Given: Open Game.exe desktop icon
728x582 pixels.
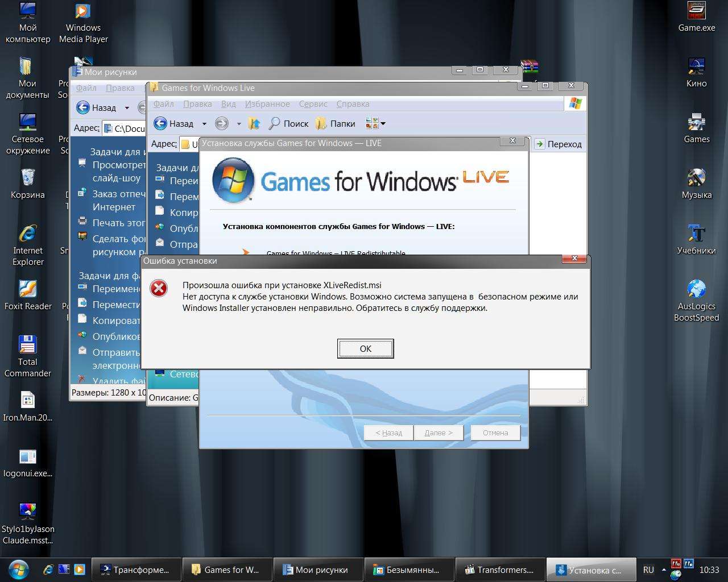Looking at the screenshot, I should pyautogui.click(x=696, y=17).
